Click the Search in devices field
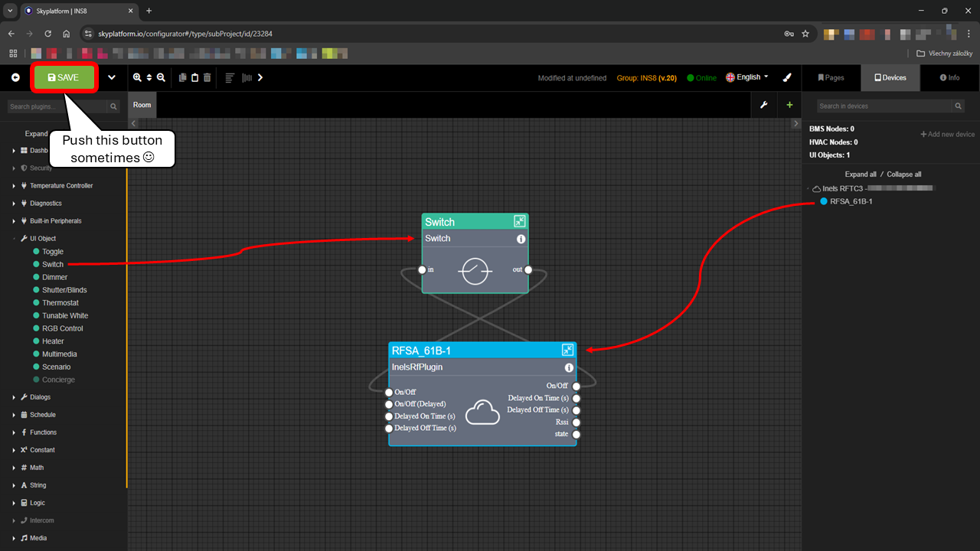The height and width of the screenshot is (551, 980). tap(884, 106)
